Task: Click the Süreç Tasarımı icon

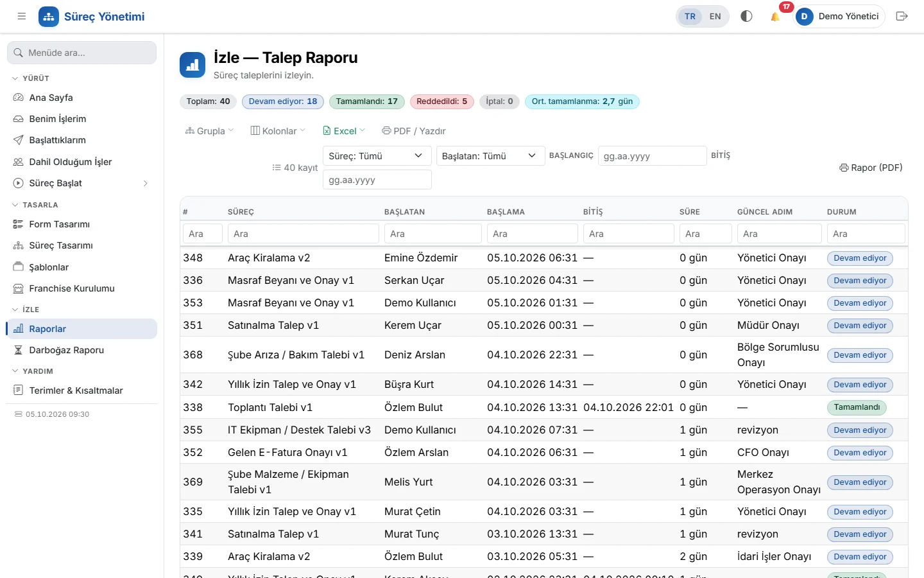Action: click(18, 245)
